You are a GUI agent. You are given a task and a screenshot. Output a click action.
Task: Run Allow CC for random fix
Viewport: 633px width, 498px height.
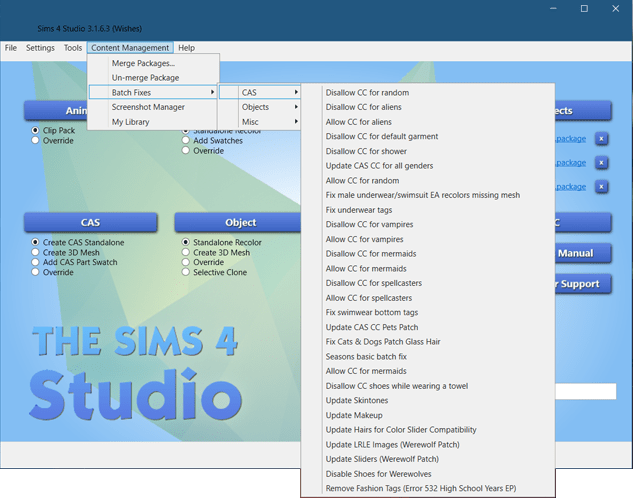pos(428,180)
